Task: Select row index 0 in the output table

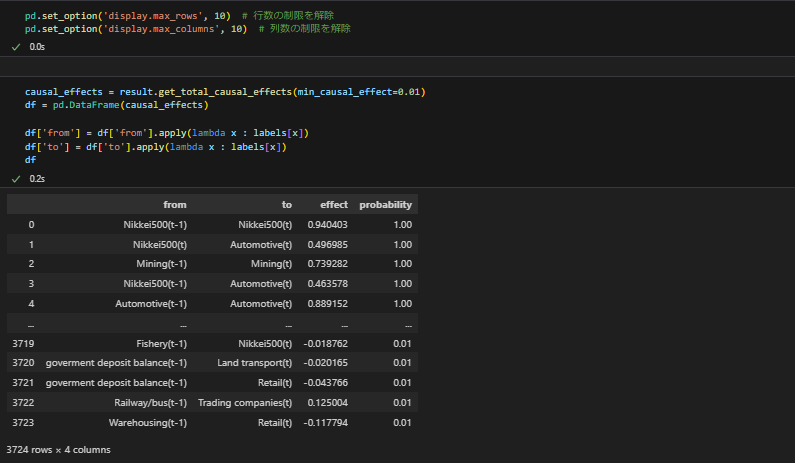Action: (31, 224)
